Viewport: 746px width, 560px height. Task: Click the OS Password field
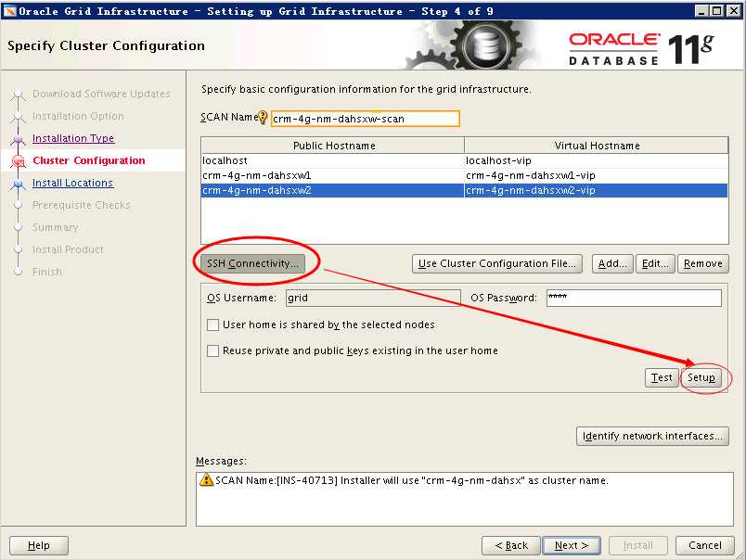pos(634,298)
